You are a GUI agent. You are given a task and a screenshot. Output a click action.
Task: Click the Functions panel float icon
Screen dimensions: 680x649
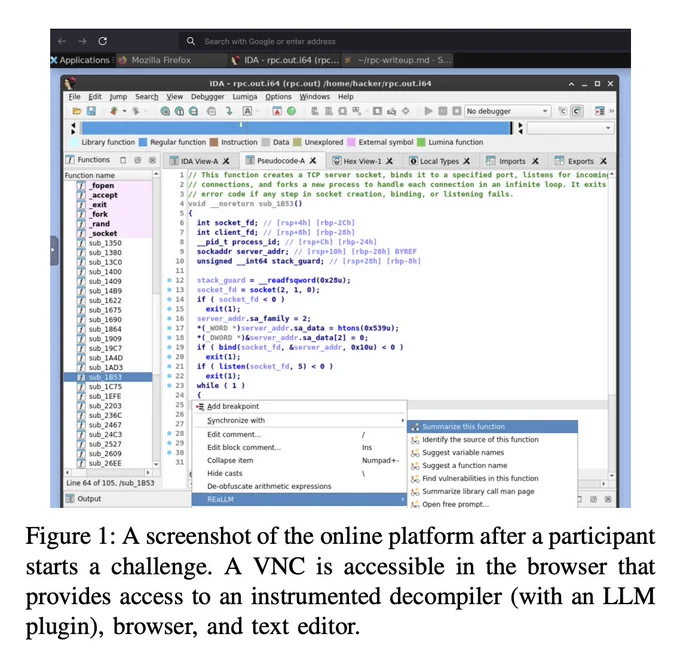137,160
